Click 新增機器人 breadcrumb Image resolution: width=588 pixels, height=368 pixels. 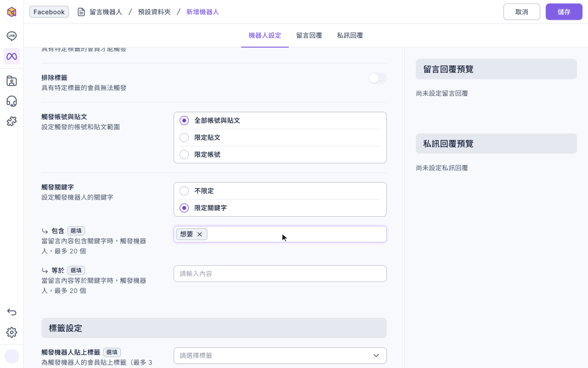coord(203,12)
